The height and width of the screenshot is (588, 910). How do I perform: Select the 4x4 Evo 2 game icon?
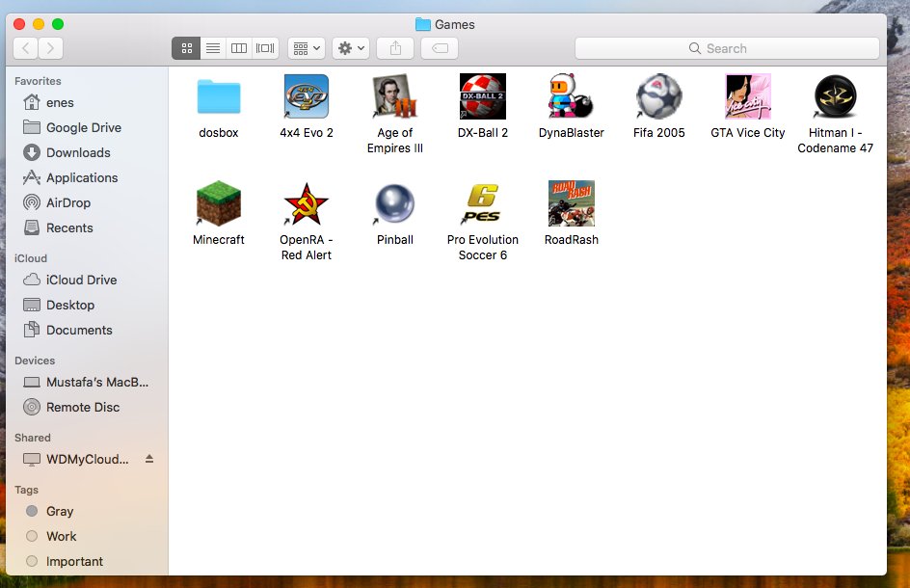pos(307,96)
